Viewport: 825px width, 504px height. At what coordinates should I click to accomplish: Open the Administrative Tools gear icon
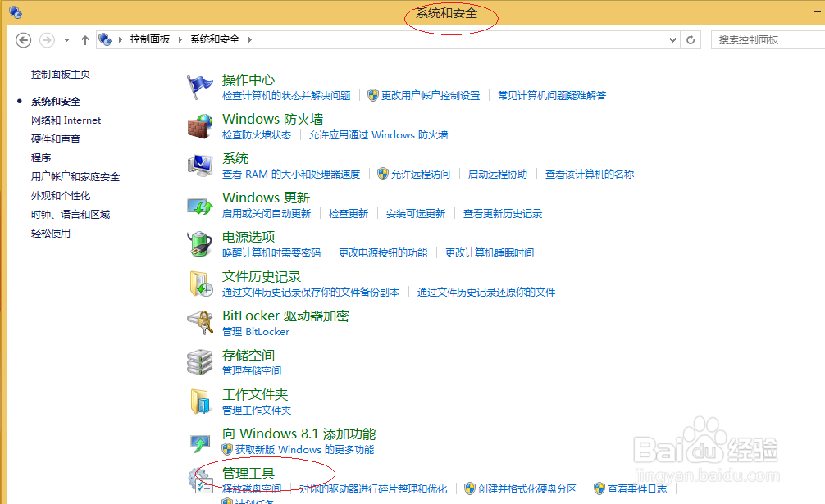click(200, 480)
